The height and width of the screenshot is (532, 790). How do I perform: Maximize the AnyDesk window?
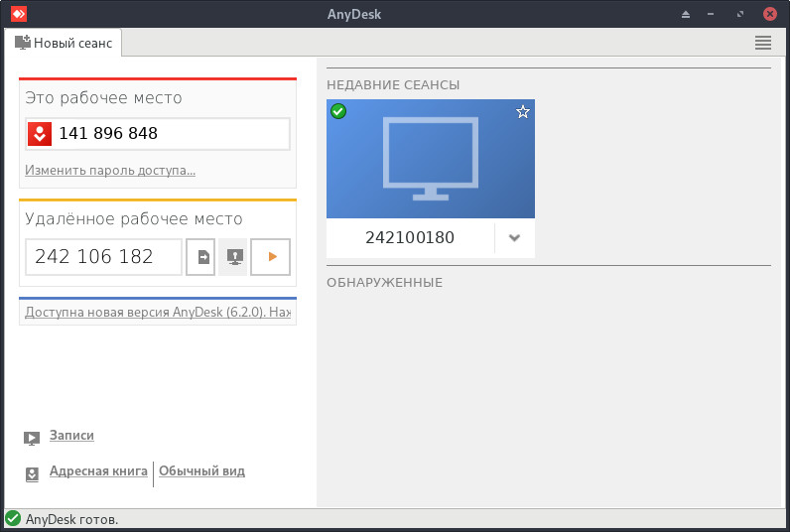(x=740, y=14)
